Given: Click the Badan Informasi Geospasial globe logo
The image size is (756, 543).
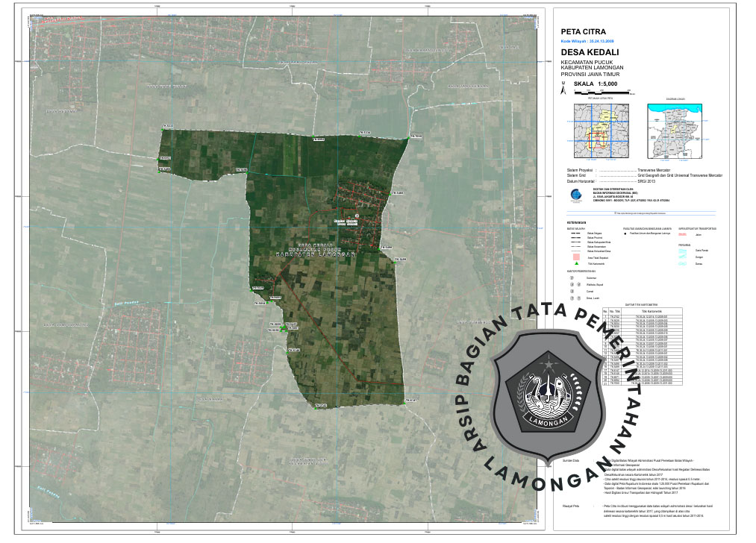Looking at the screenshot, I should click(575, 195).
